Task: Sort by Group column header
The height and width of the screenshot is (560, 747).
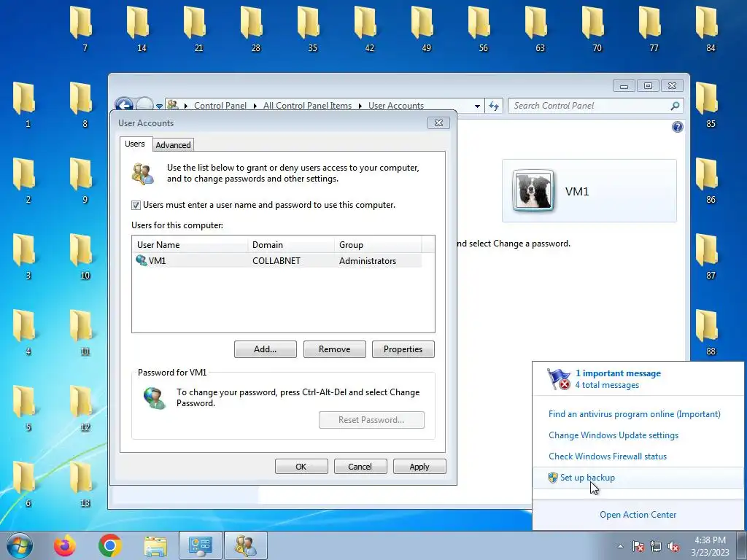Action: coord(378,245)
